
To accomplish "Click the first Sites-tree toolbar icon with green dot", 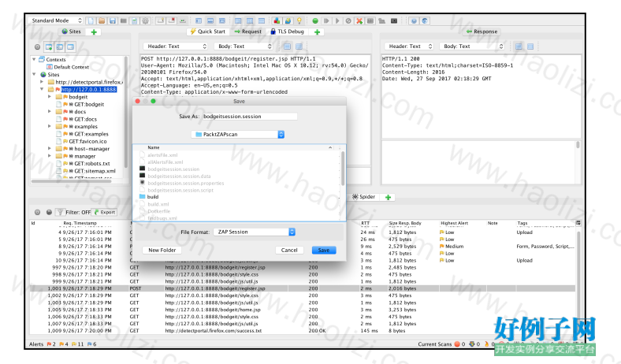I will pyautogui.click(x=49, y=47).
